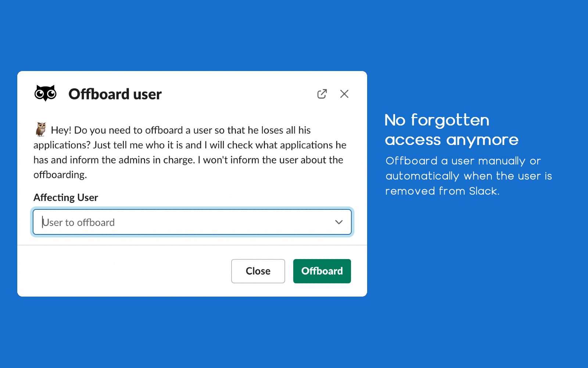
Task: Click the No forgotten access anymore heading
Action: [451, 130]
